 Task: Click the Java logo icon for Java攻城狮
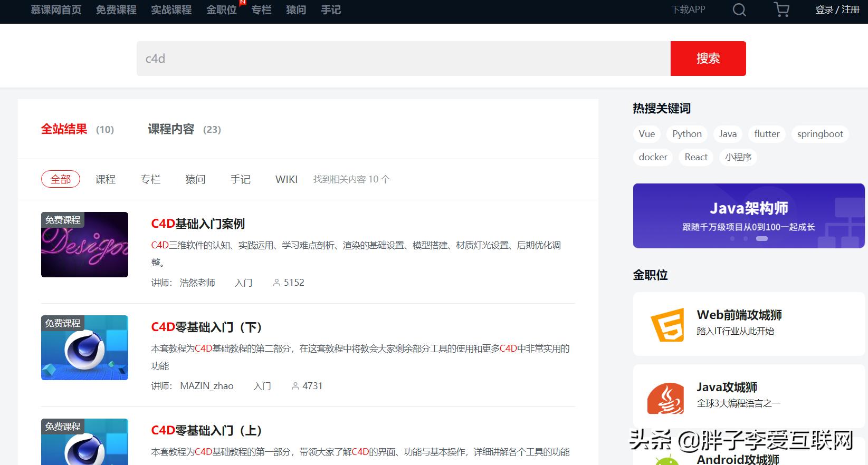[666, 398]
